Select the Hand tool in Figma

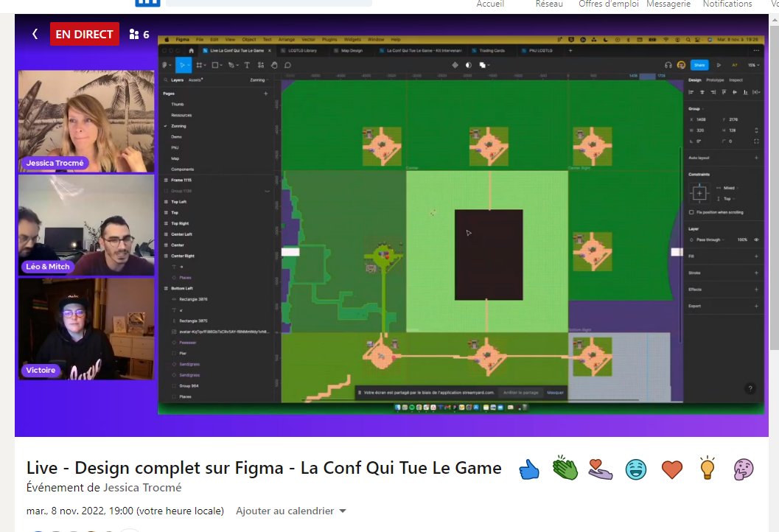coord(273,65)
